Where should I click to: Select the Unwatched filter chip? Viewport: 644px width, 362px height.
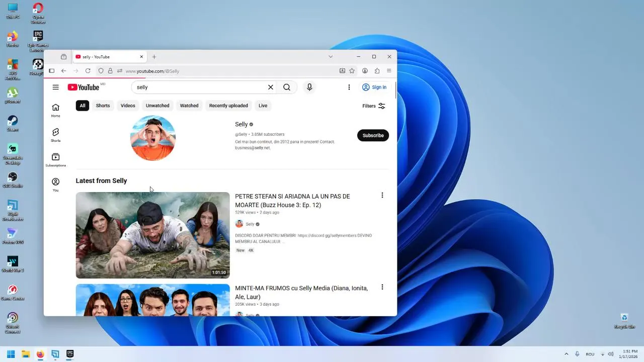pos(157,106)
